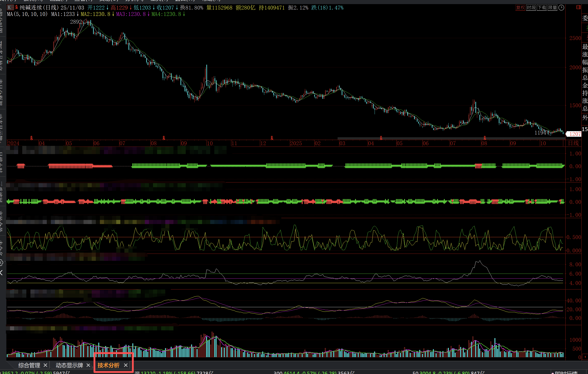The image size is (588, 374).
Task: Toggle the 复权 adjustment option
Action: [x=520, y=7]
